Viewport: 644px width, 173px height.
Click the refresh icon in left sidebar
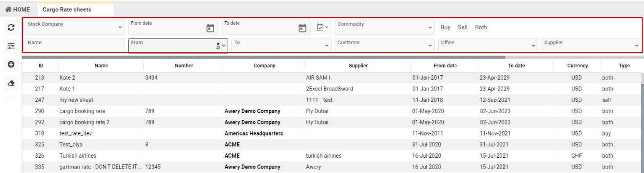point(10,27)
